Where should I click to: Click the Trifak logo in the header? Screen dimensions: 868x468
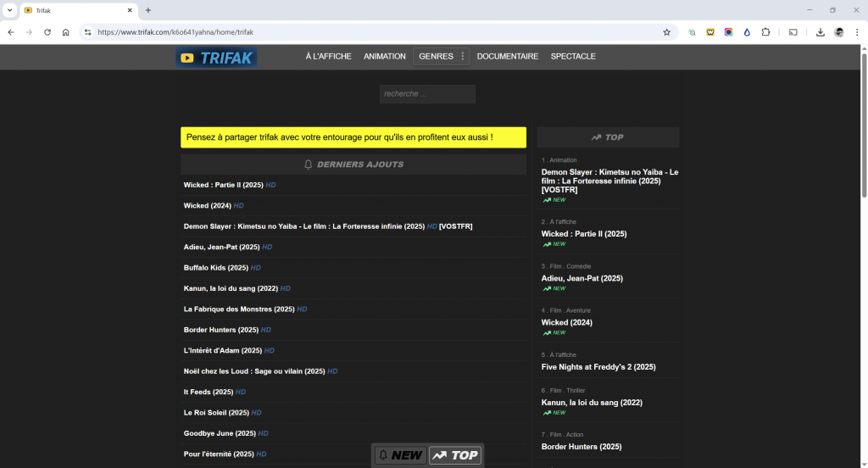(x=216, y=58)
